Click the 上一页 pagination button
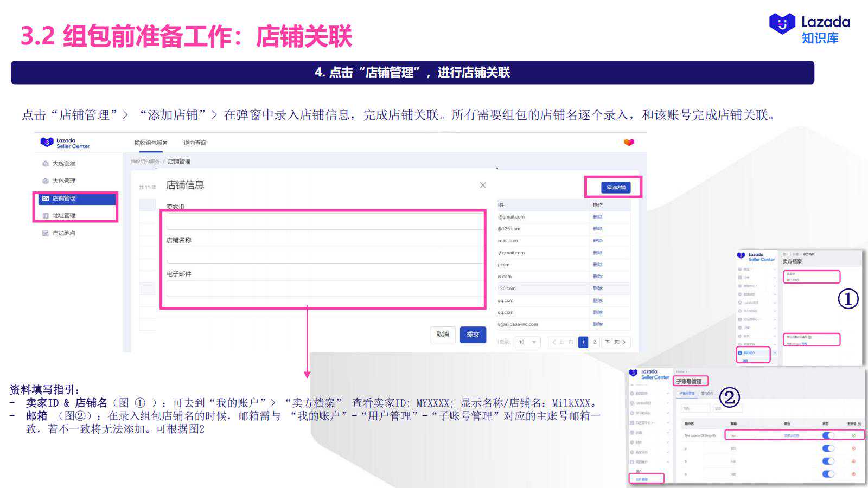 (x=562, y=342)
